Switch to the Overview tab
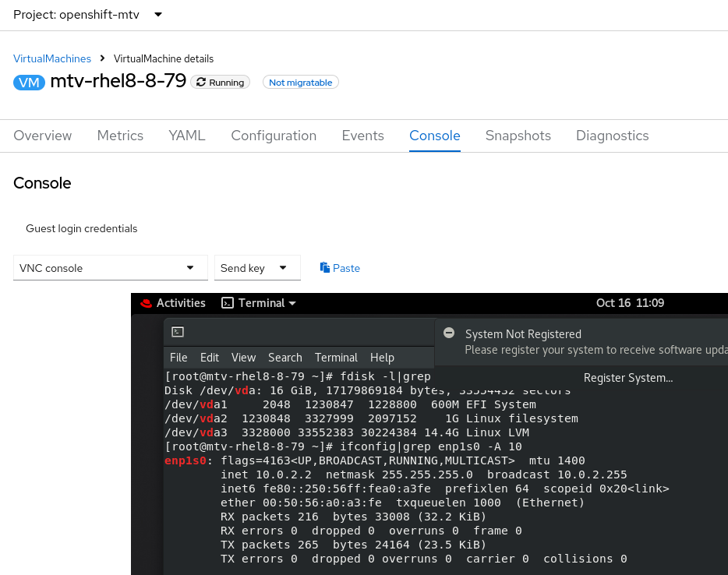Screen dimensions: 728x575 pyautogui.click(x=43, y=136)
